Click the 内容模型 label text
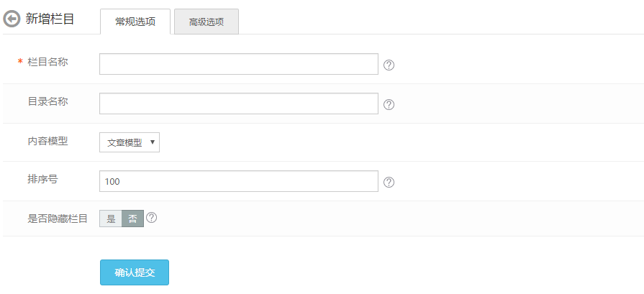 (x=47, y=142)
